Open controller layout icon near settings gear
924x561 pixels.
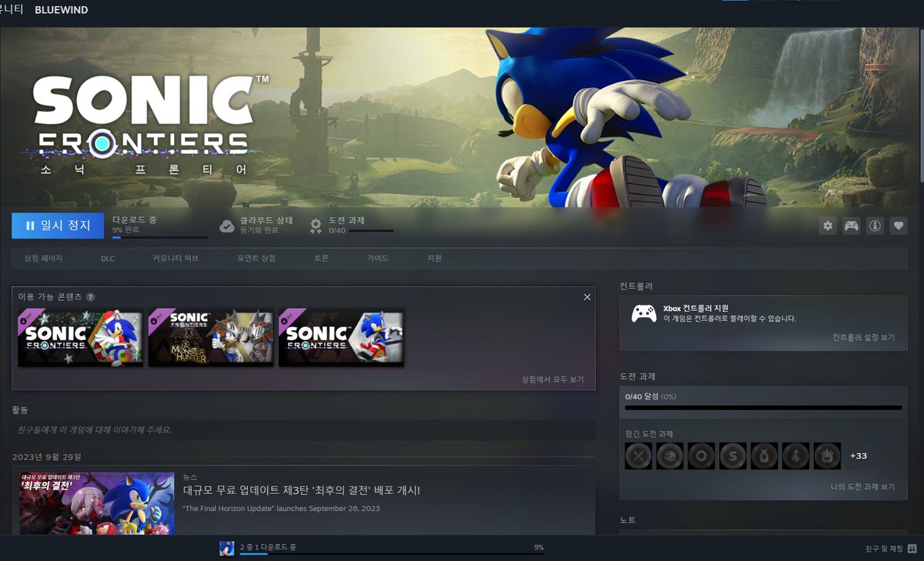click(851, 226)
